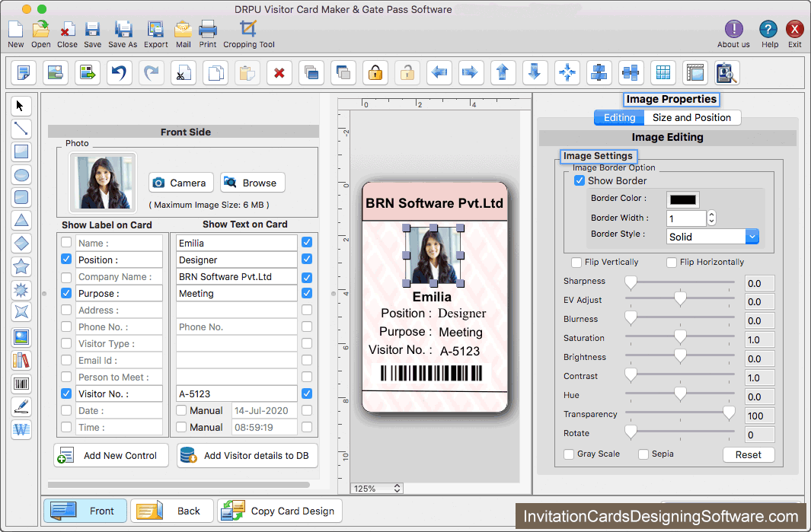Screen dimensions: 811x532
Task: Click Add Visitor details to DB
Action: pyautogui.click(x=247, y=455)
